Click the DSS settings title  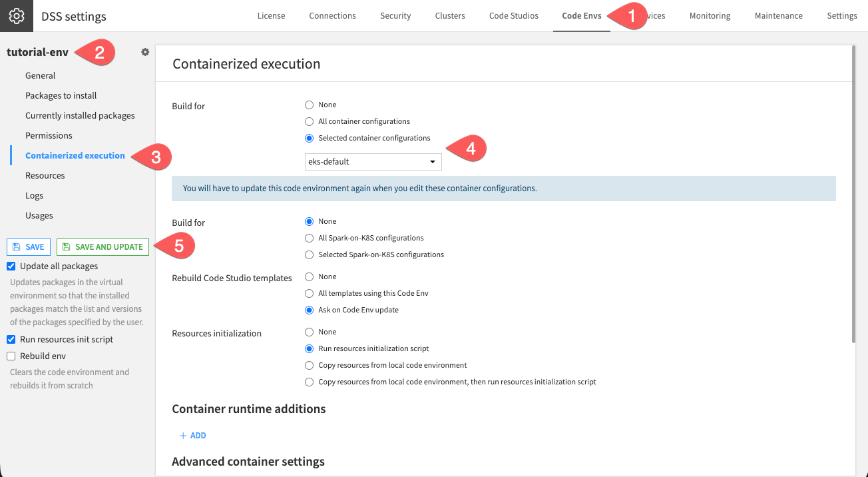coord(74,16)
